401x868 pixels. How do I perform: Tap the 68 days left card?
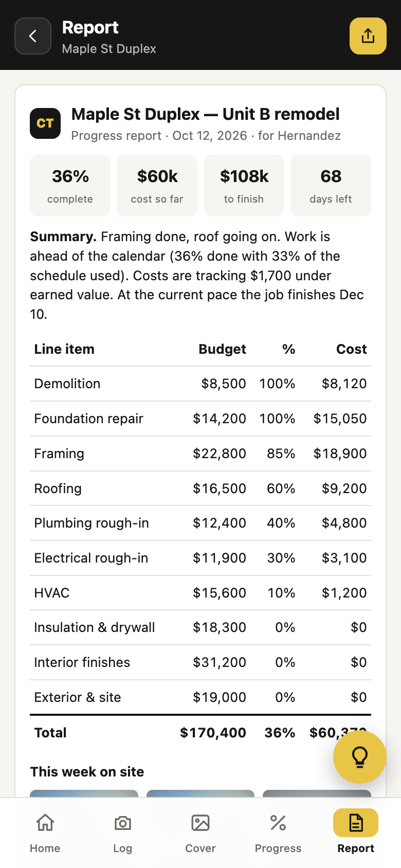[331, 186]
